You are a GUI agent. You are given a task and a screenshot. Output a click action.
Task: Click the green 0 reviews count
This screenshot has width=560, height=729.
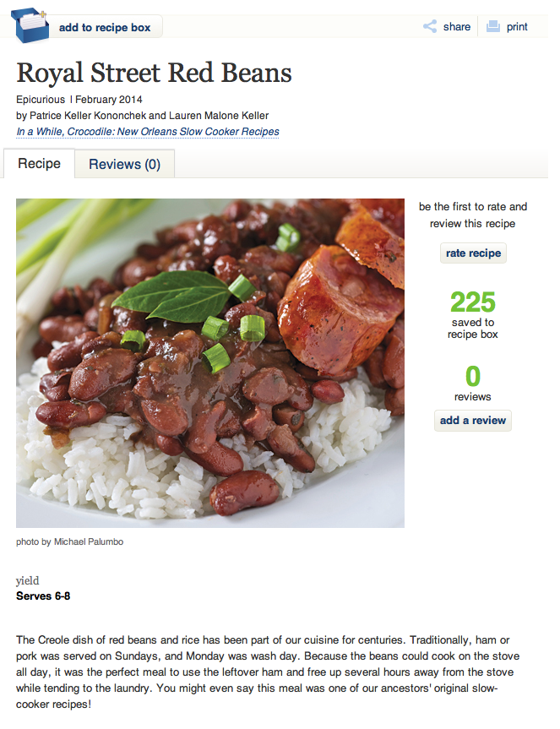click(473, 375)
